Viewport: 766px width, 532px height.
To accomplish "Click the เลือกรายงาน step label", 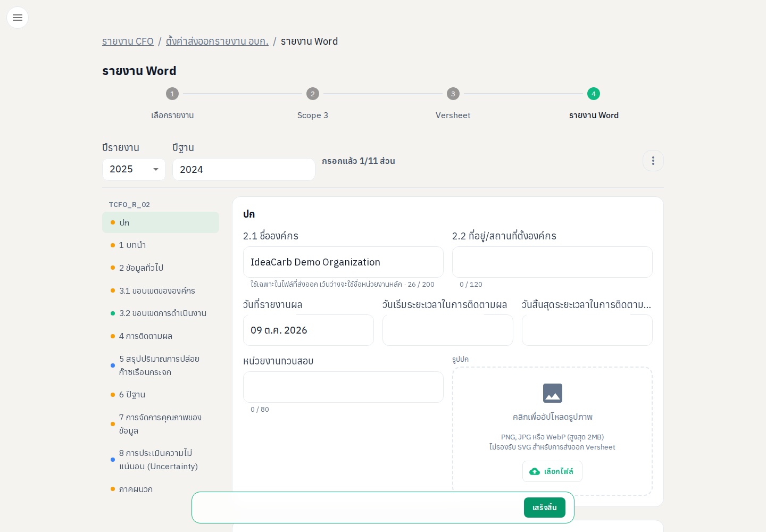I will tap(172, 115).
